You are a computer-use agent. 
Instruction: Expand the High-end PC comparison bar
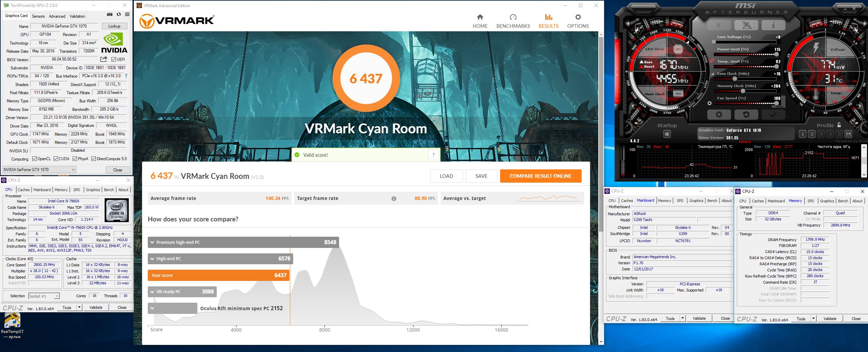152,259
